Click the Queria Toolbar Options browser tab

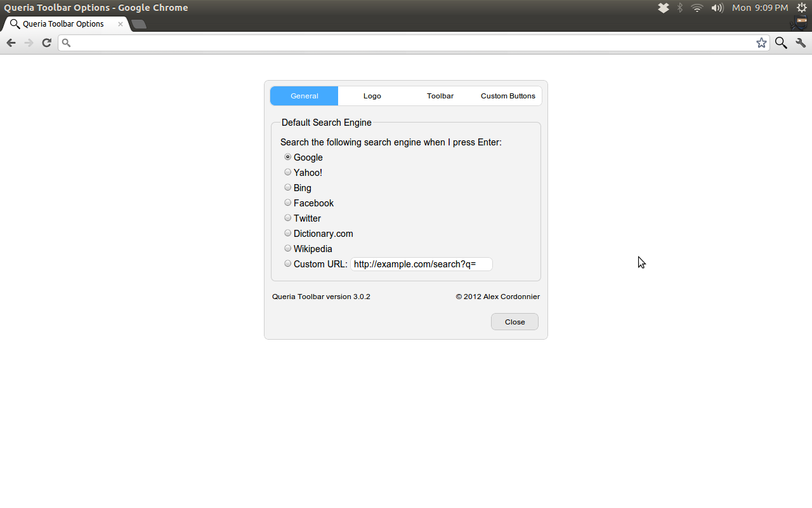[66, 24]
